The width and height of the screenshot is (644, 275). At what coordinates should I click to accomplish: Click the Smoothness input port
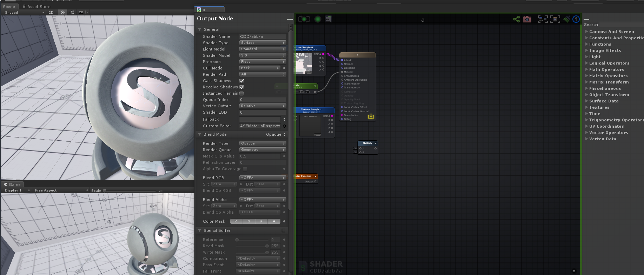click(x=342, y=76)
